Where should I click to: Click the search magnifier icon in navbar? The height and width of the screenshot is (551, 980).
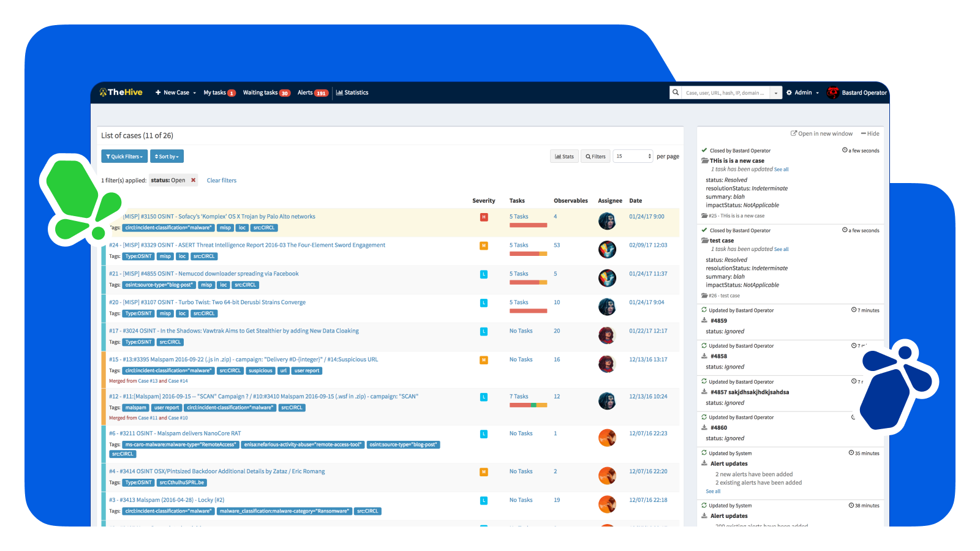[676, 92]
